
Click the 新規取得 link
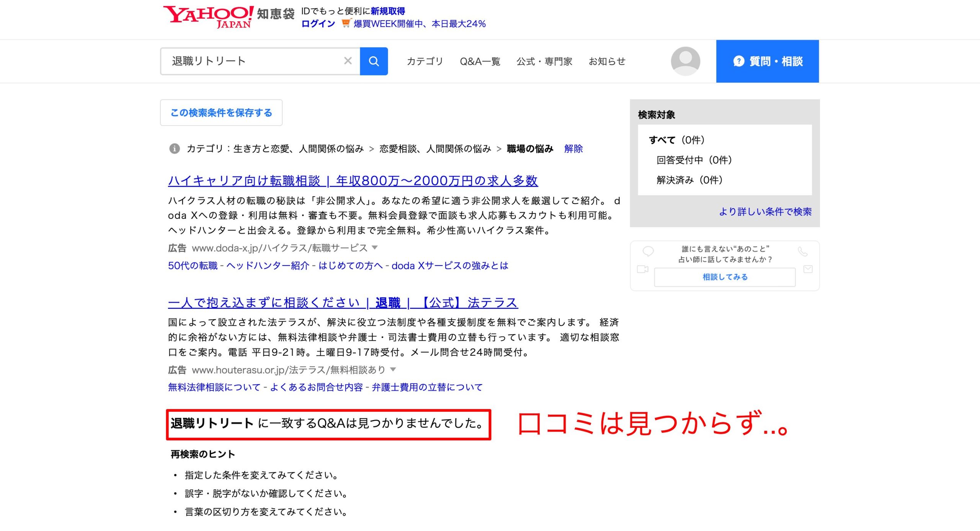pyautogui.click(x=388, y=11)
